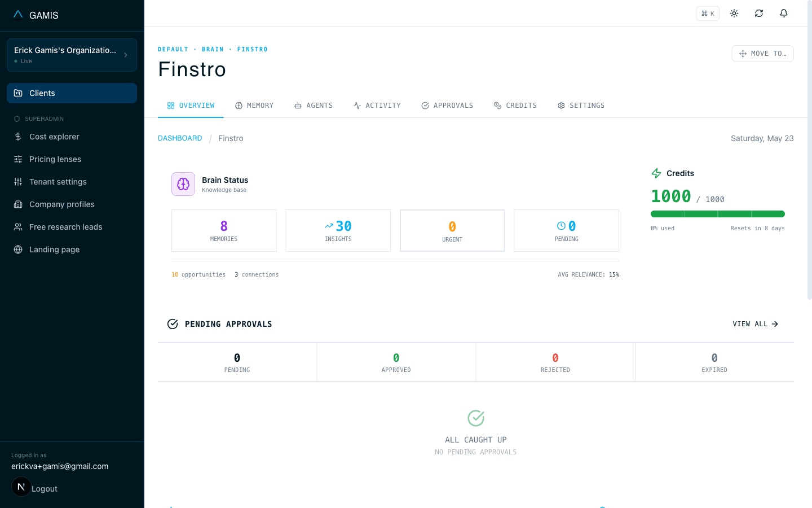Open the command palette ⌘K shortcut
This screenshot has width=812, height=508.
(x=708, y=13)
